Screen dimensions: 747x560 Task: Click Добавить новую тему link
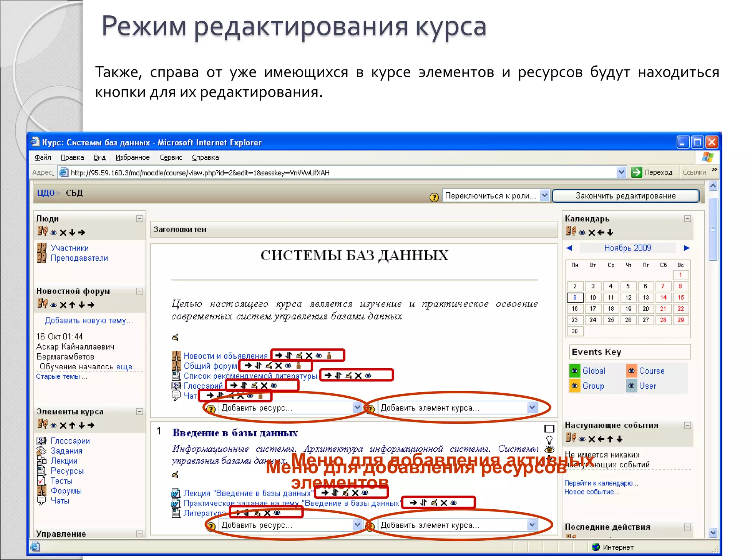click(x=89, y=320)
